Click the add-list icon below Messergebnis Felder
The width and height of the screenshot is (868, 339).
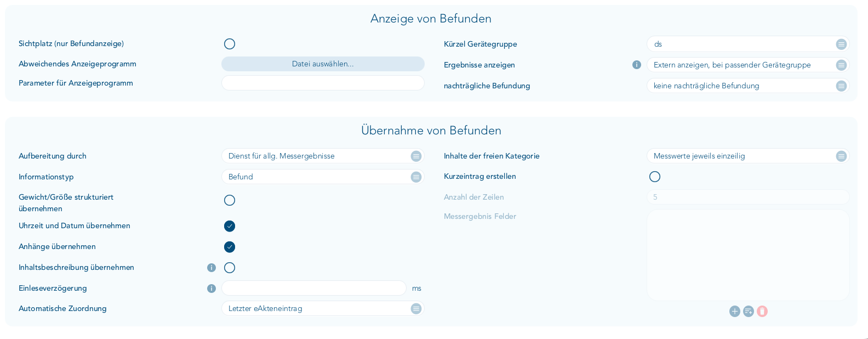coord(749,312)
